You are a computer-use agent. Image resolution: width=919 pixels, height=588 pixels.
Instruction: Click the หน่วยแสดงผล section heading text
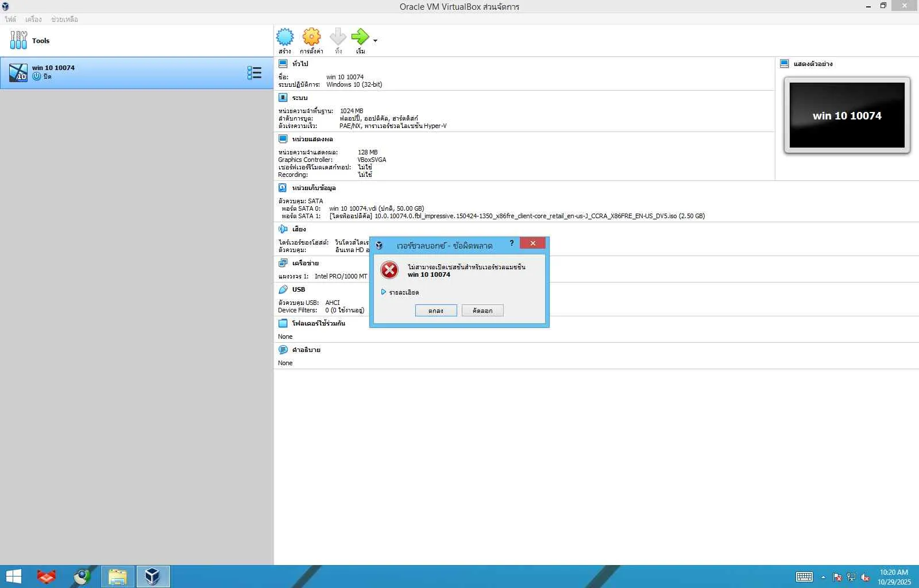pos(312,139)
